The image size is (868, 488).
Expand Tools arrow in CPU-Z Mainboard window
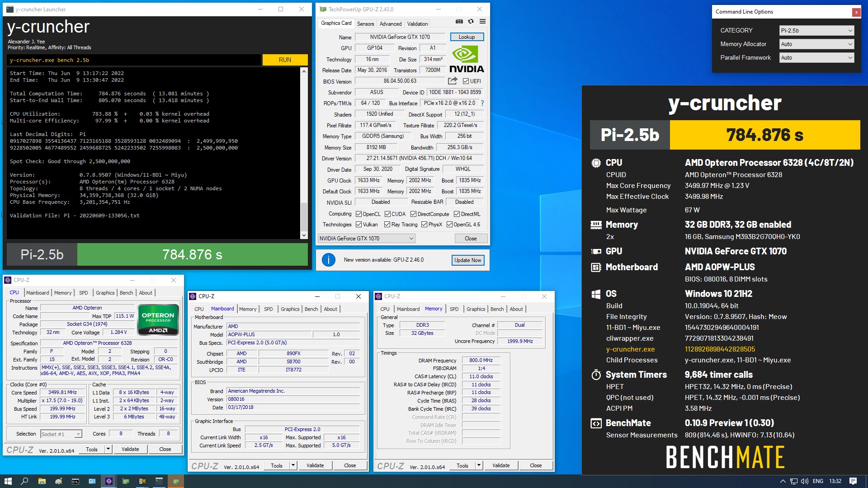pyautogui.click(x=293, y=465)
